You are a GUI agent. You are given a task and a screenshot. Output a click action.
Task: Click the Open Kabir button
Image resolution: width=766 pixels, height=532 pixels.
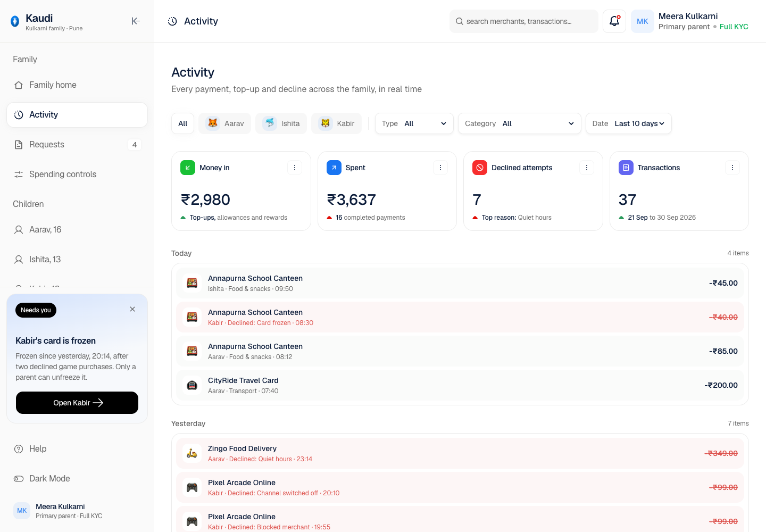(x=77, y=403)
